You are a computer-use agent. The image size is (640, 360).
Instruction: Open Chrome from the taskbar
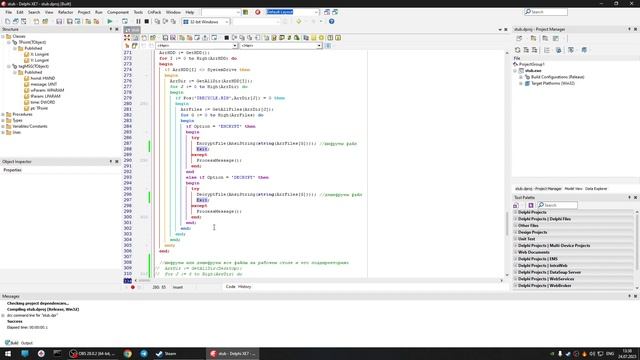click(x=128, y=353)
